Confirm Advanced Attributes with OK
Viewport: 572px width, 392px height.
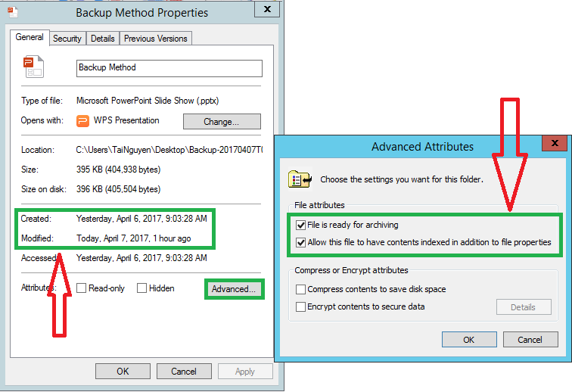pyautogui.click(x=469, y=339)
